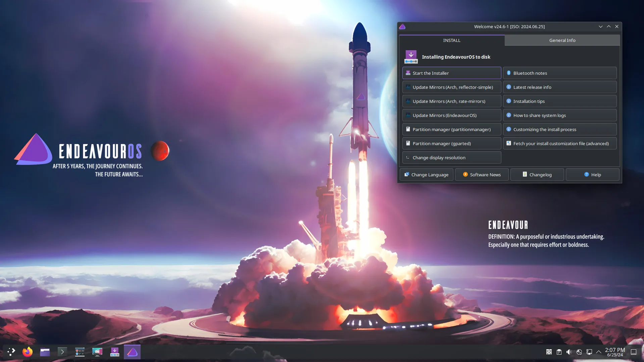Open the screenshot tool in taskbar
644x362 pixels.
point(97,352)
